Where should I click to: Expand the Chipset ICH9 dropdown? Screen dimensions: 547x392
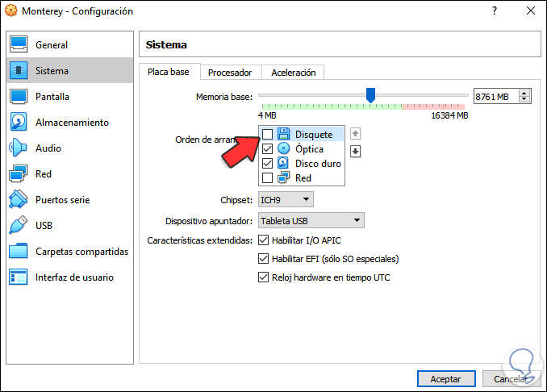coord(286,199)
